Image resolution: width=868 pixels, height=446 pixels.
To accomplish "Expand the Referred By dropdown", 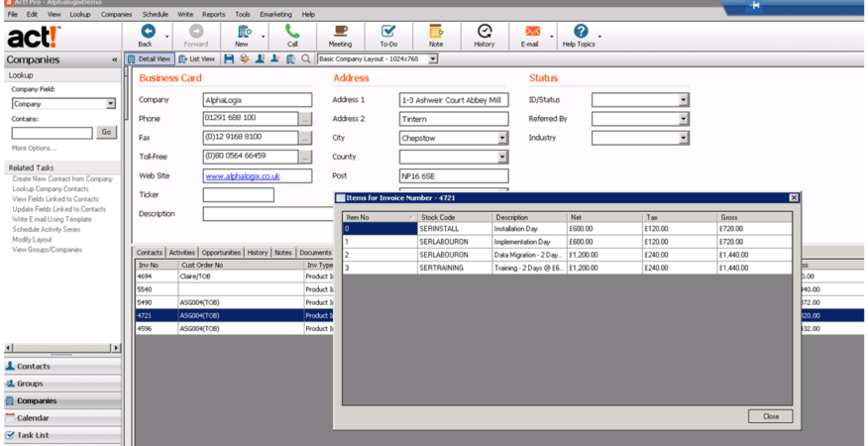I will (x=684, y=119).
